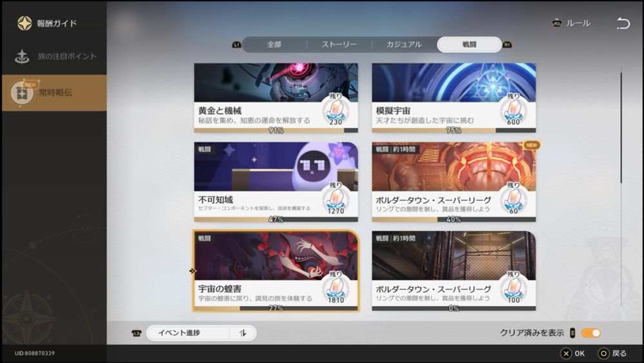Click the return arrow icon

[623, 23]
